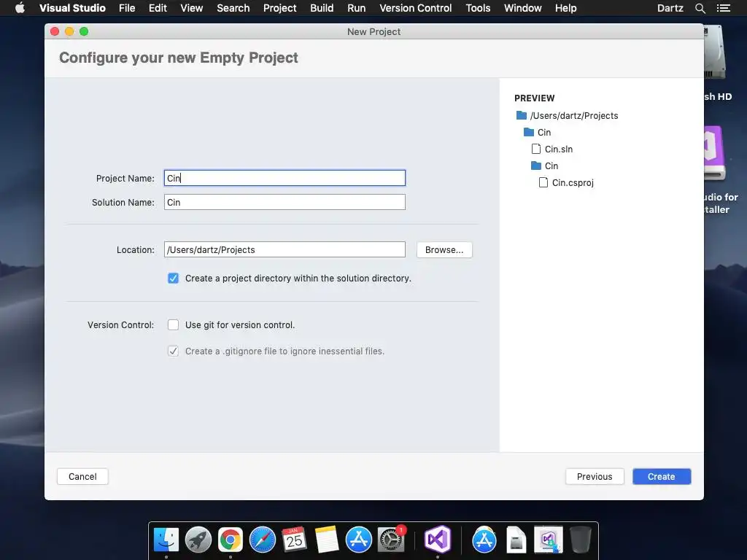
Task: Open the disk image icon in dock
Action: tap(516, 540)
